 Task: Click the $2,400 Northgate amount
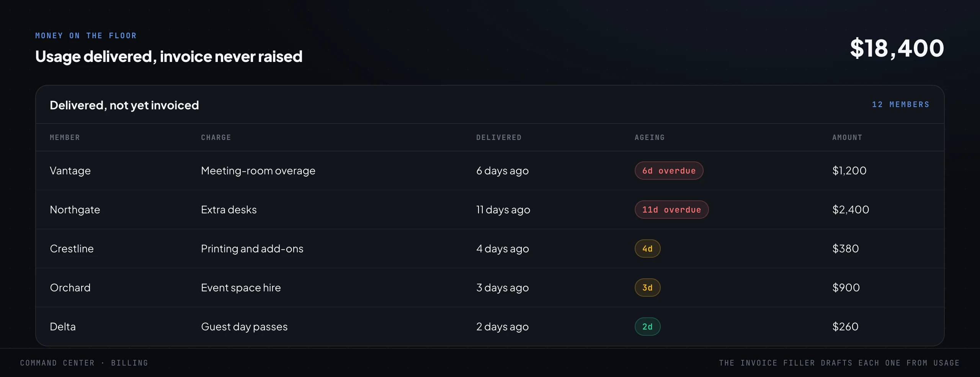tap(851, 210)
